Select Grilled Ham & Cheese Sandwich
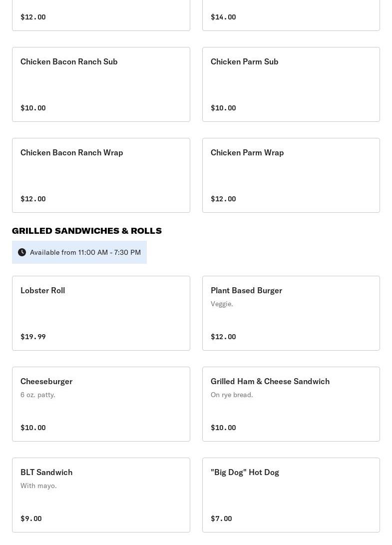 tap(291, 404)
